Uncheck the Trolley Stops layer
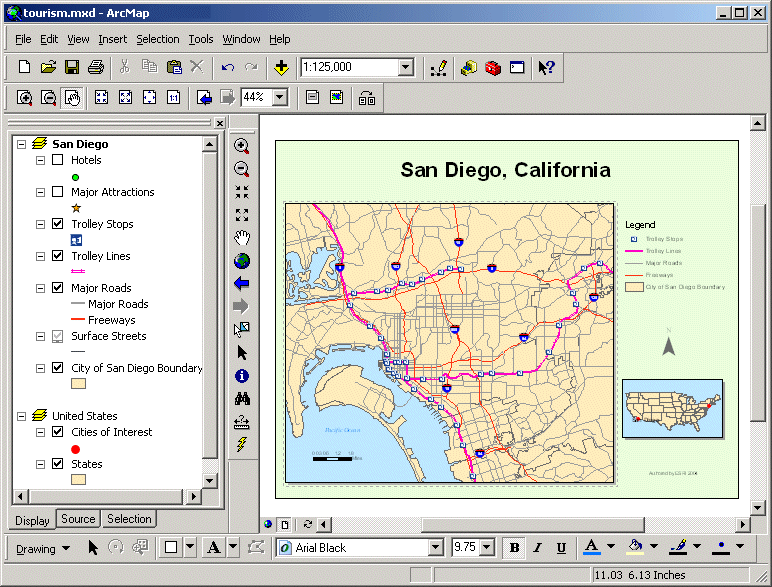Viewport: 772px width, 587px height. (58, 224)
